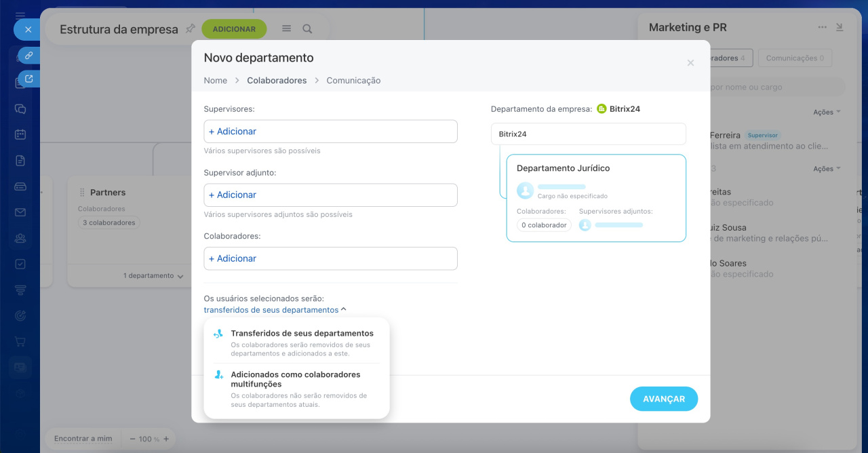Click the pin icon beside Estrutura da empresa
This screenshot has width=868, height=453.
(191, 29)
